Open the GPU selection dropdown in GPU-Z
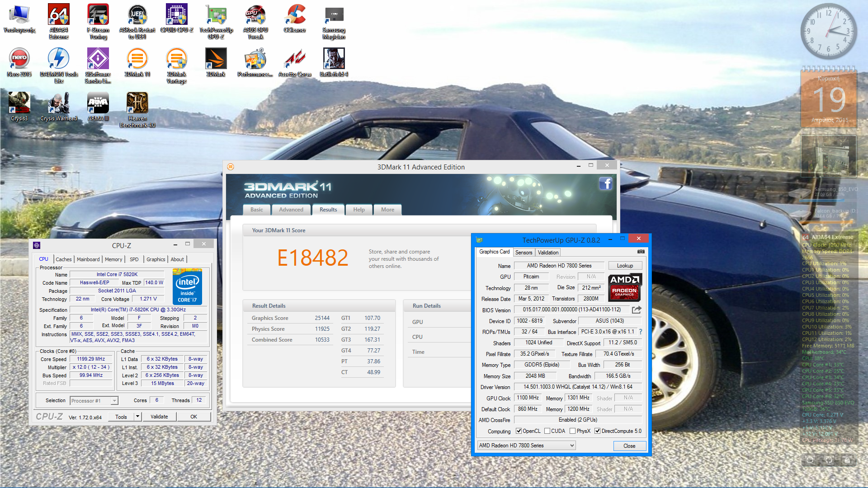868x488 pixels. coord(526,446)
